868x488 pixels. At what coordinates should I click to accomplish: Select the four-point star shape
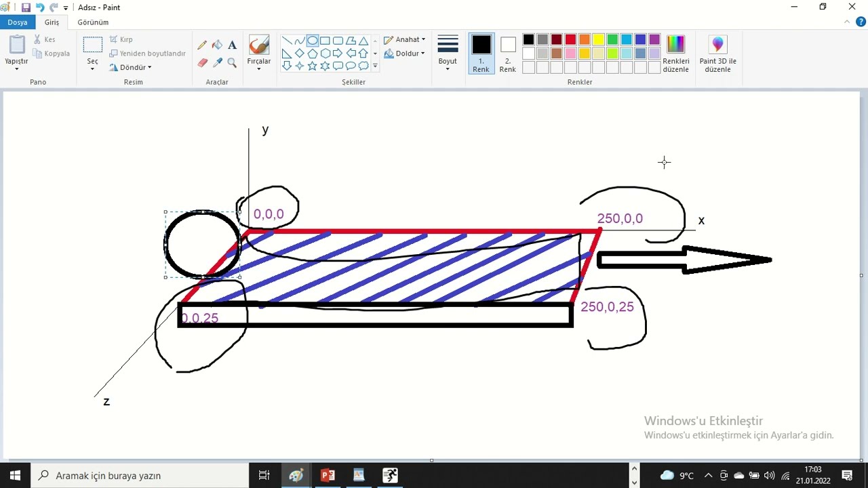(299, 66)
